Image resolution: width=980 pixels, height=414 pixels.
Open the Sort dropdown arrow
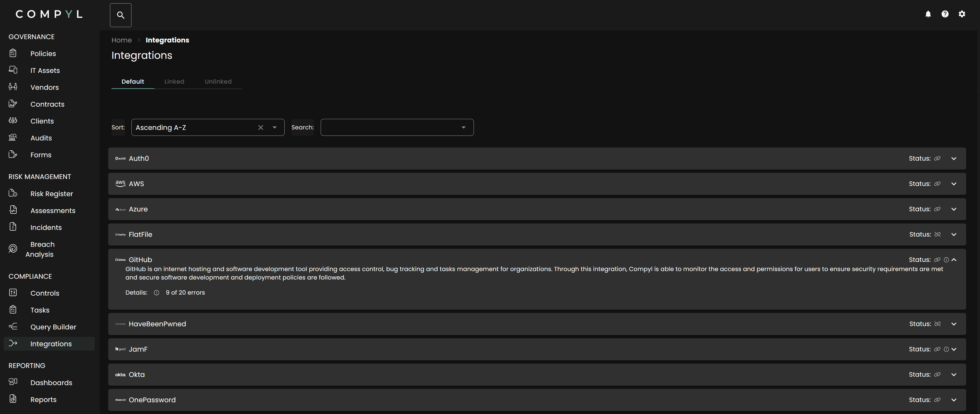click(274, 127)
